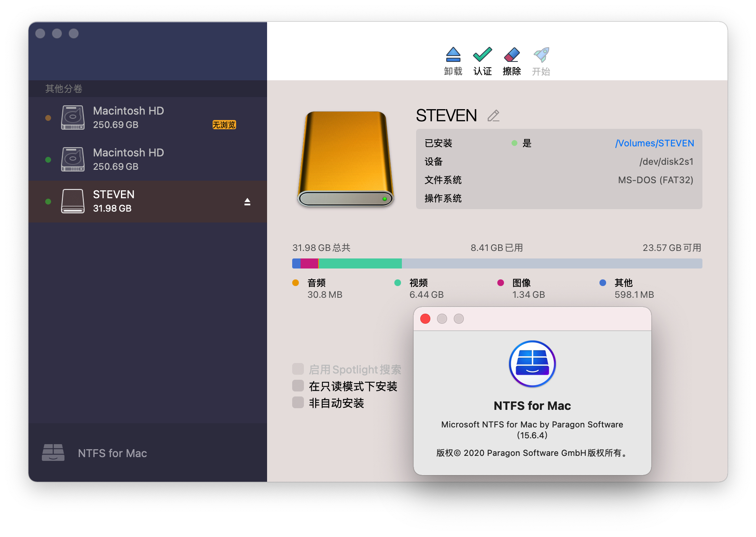Image resolution: width=756 pixels, height=537 pixels.
Task: Click the green video segment of usage bar
Action: pos(360,263)
